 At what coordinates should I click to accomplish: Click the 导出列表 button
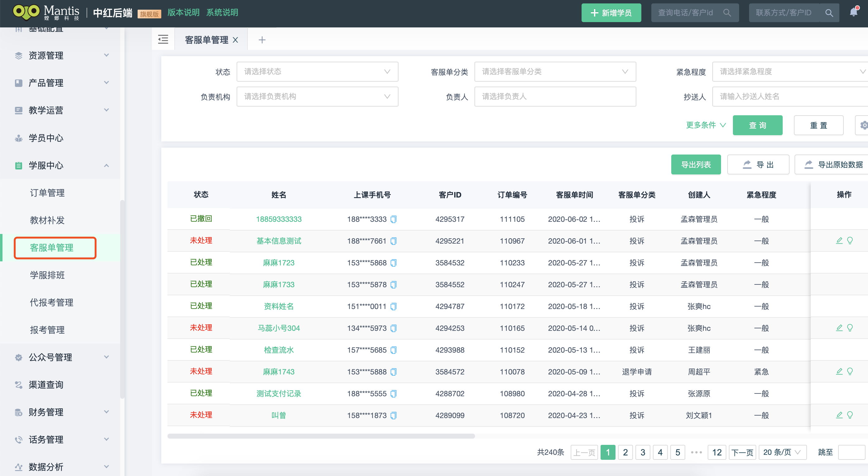tap(696, 164)
